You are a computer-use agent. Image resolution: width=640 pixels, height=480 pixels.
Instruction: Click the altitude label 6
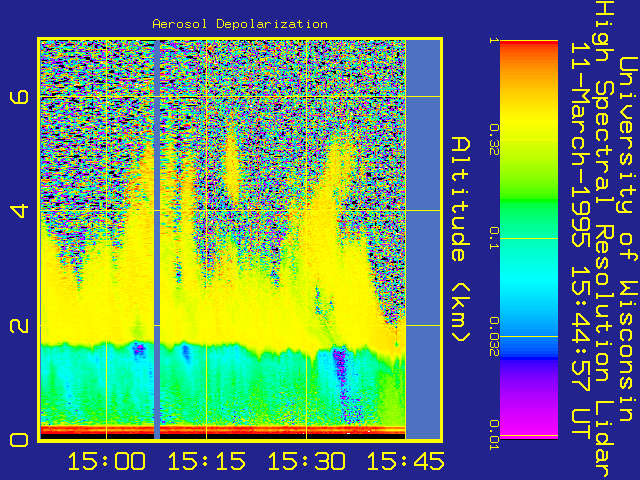click(x=19, y=97)
